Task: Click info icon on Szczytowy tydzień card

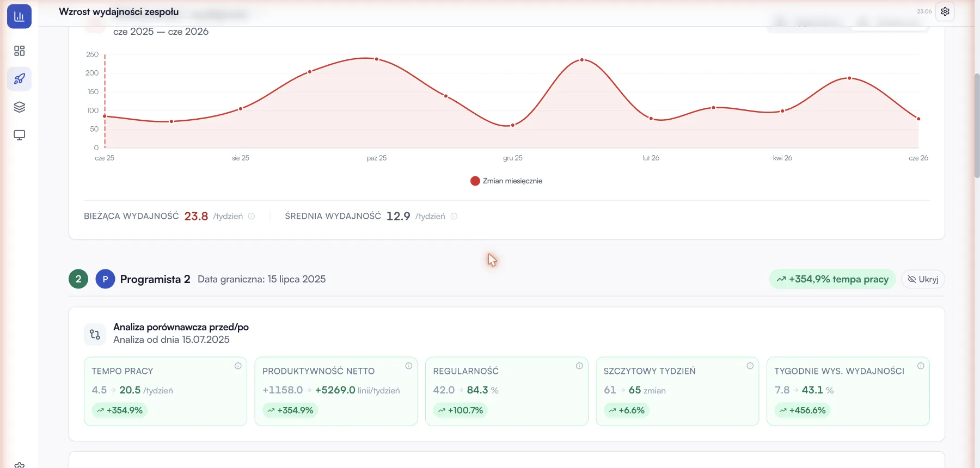Action: pos(750,366)
